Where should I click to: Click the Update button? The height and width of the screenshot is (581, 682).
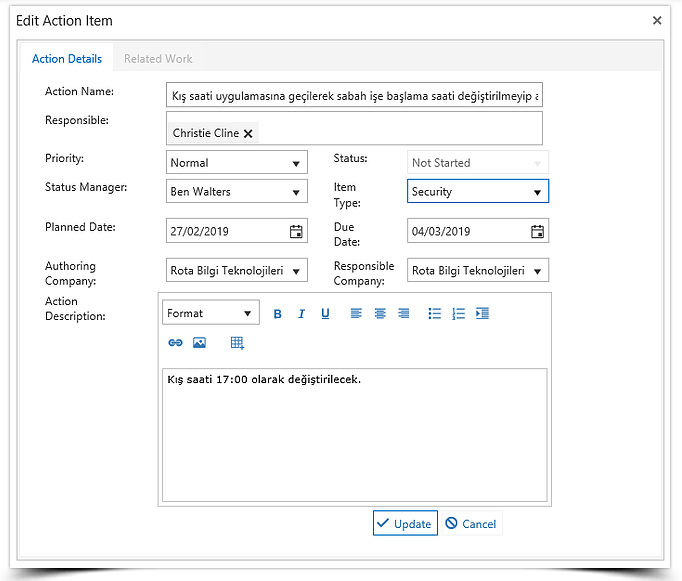[x=405, y=524]
